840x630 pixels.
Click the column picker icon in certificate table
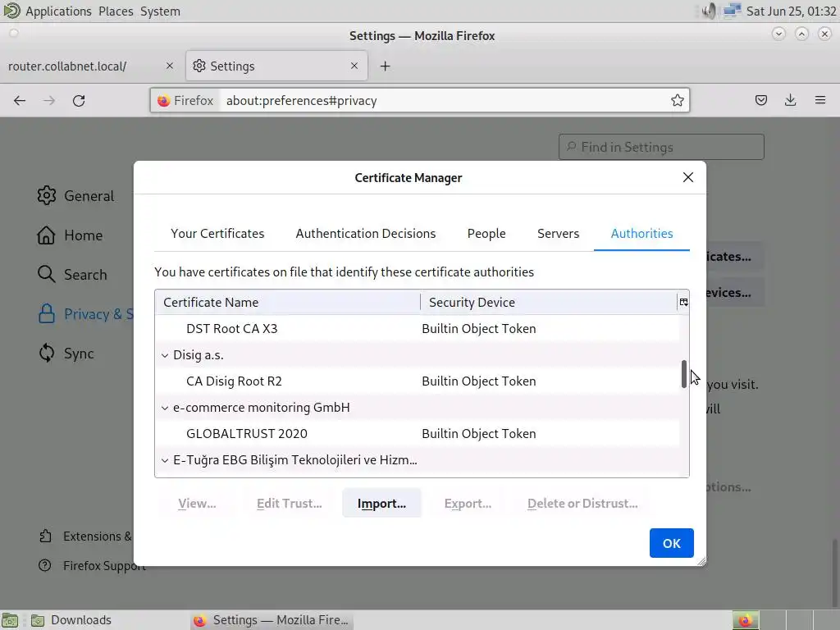point(683,302)
